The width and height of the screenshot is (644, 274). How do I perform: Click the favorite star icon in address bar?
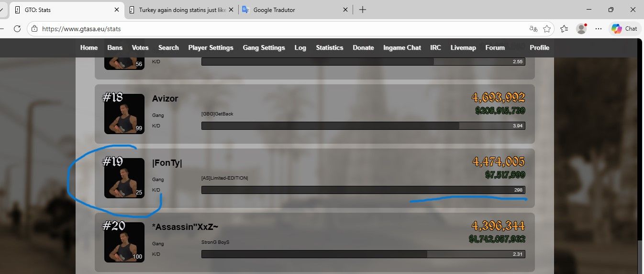[547, 29]
